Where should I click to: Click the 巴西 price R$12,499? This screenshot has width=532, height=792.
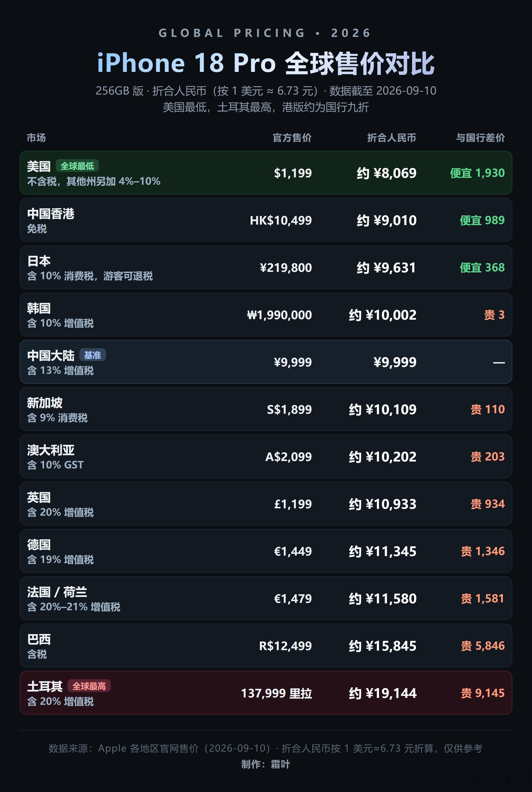(285, 646)
